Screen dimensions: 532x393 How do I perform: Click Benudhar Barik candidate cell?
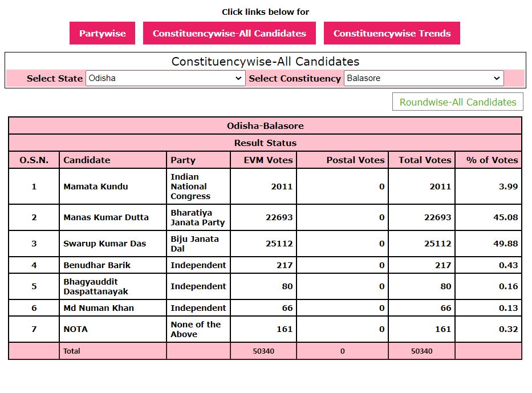coord(97,265)
